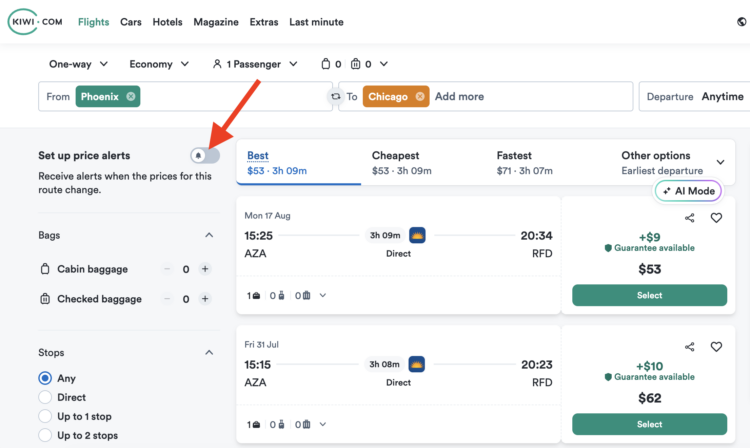Click Add more in destination field

point(459,97)
